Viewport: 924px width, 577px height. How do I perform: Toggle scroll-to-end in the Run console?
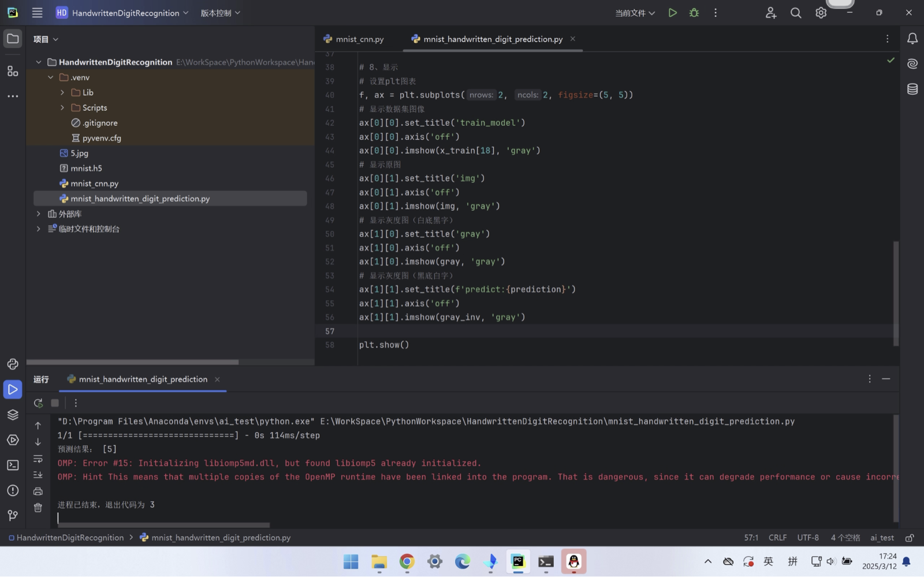[x=38, y=475]
